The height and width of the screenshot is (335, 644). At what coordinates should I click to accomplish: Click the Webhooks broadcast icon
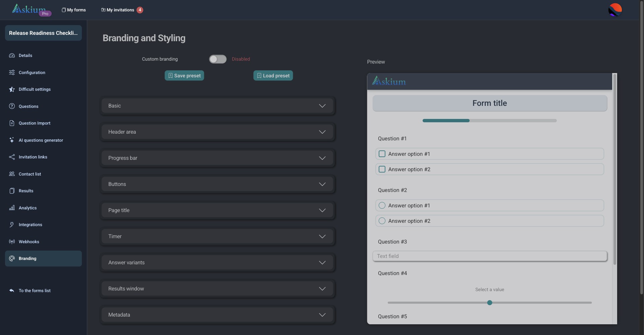[12, 242]
